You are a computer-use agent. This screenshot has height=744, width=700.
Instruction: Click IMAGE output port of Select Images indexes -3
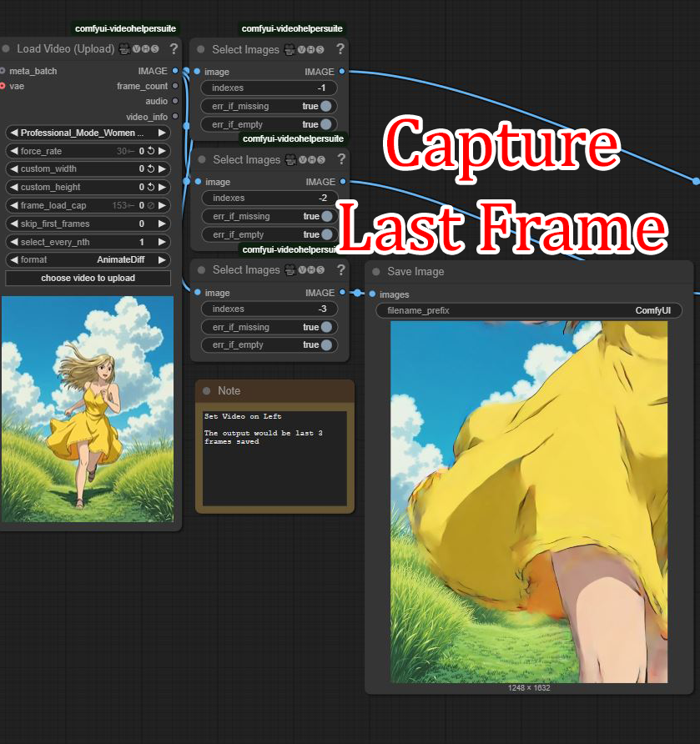click(x=342, y=292)
